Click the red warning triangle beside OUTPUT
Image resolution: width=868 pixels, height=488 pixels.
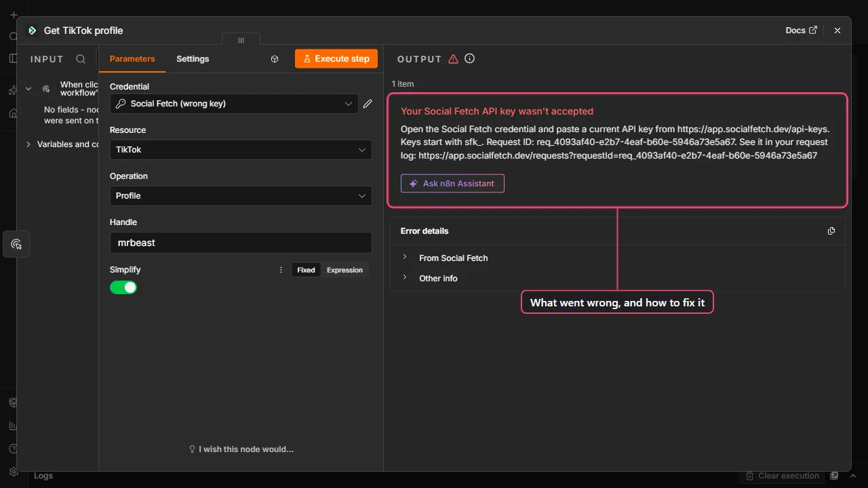click(x=453, y=59)
